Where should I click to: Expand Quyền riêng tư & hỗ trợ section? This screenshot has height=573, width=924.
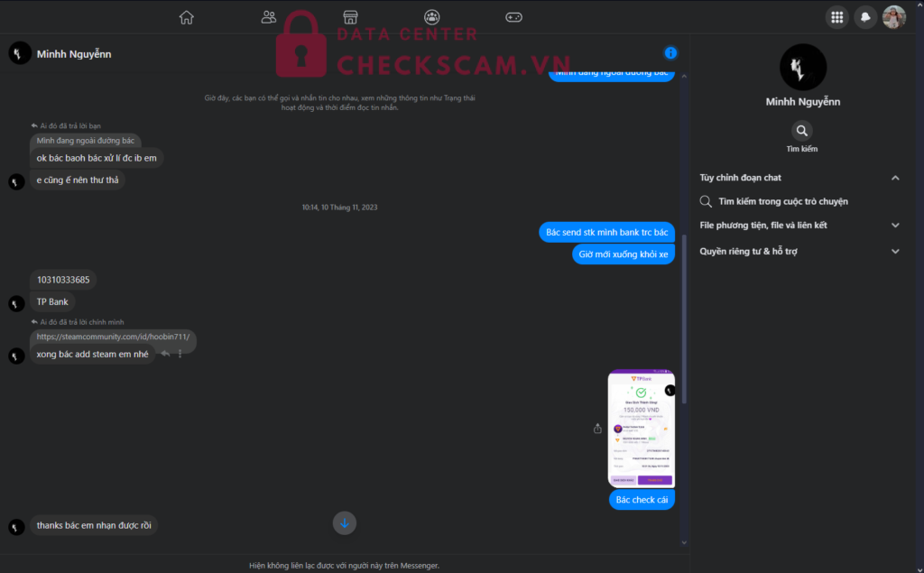click(x=799, y=251)
